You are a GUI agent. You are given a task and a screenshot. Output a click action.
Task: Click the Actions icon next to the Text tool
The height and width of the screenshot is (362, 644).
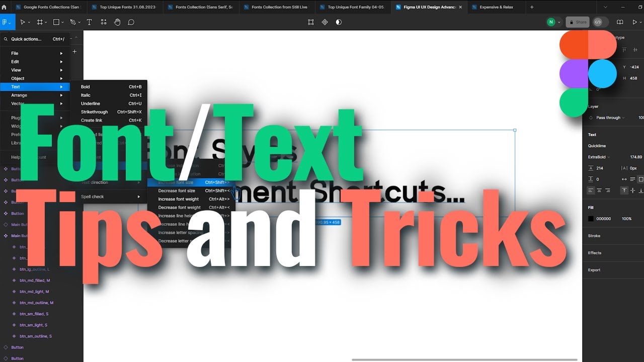103,22
